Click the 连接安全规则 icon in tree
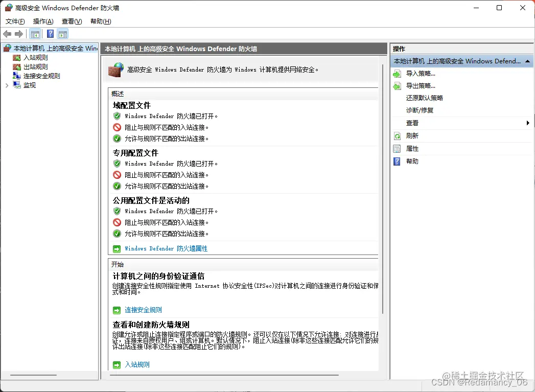The image size is (535, 392). point(17,76)
